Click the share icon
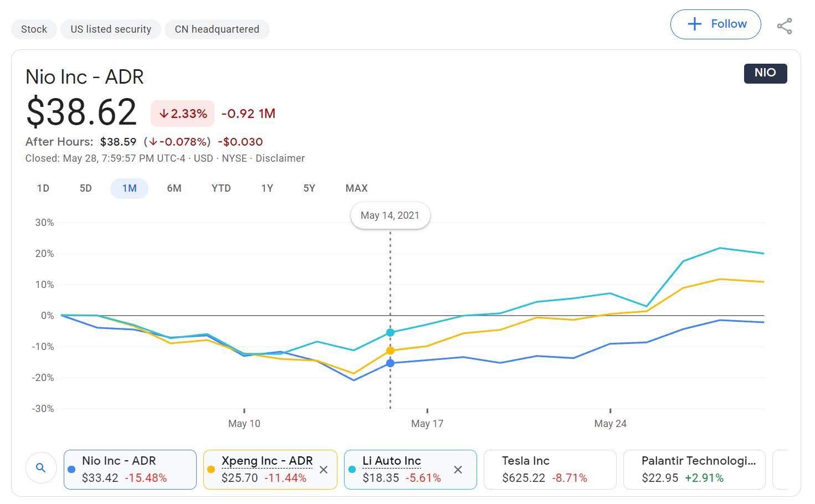 tap(784, 26)
